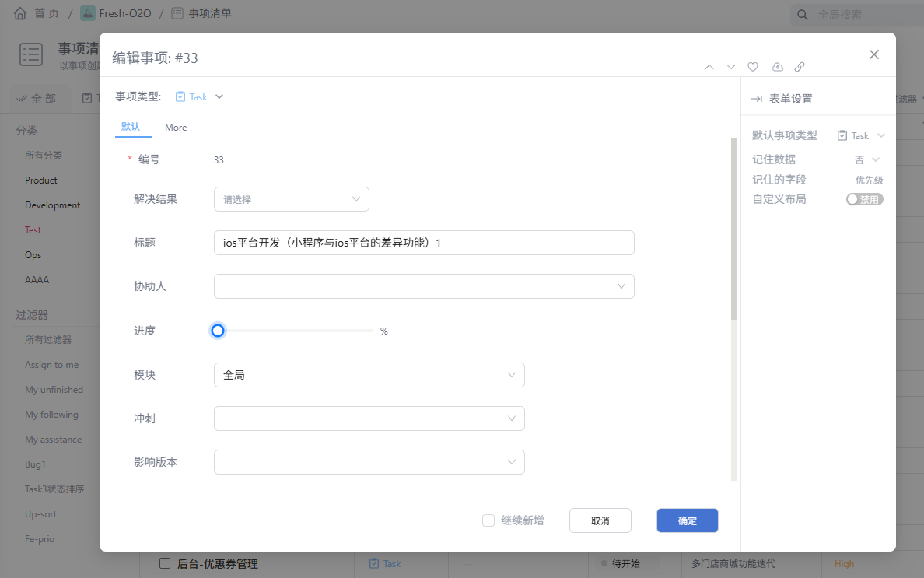The image size is (924, 578).
Task: Click the 标题 input field
Action: 425,243
